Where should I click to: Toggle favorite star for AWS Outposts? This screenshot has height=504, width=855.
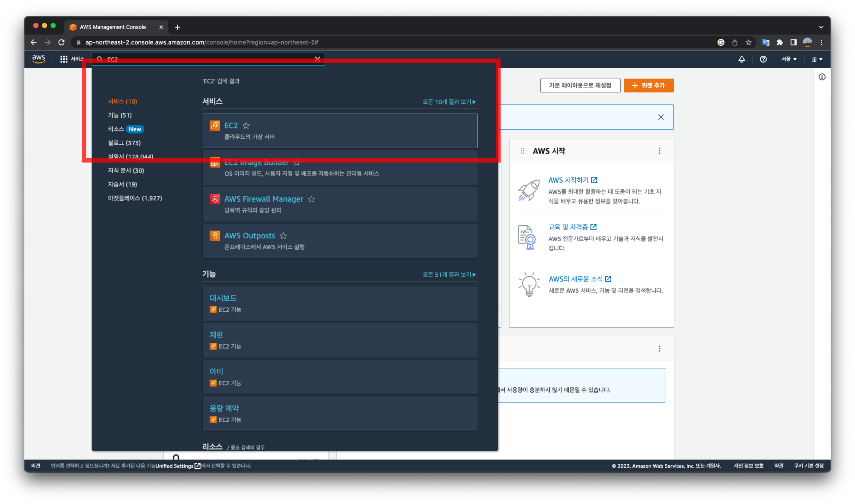(x=283, y=236)
